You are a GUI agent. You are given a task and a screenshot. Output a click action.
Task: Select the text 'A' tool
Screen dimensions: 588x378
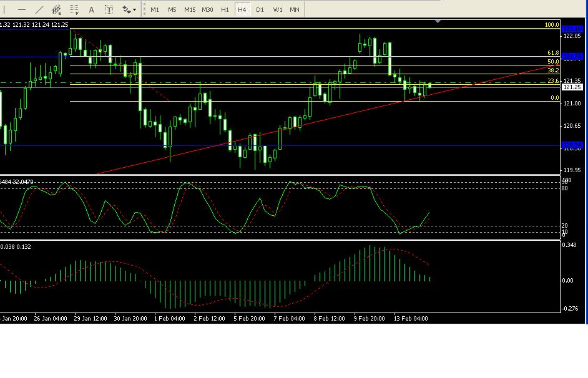pyautogui.click(x=92, y=9)
